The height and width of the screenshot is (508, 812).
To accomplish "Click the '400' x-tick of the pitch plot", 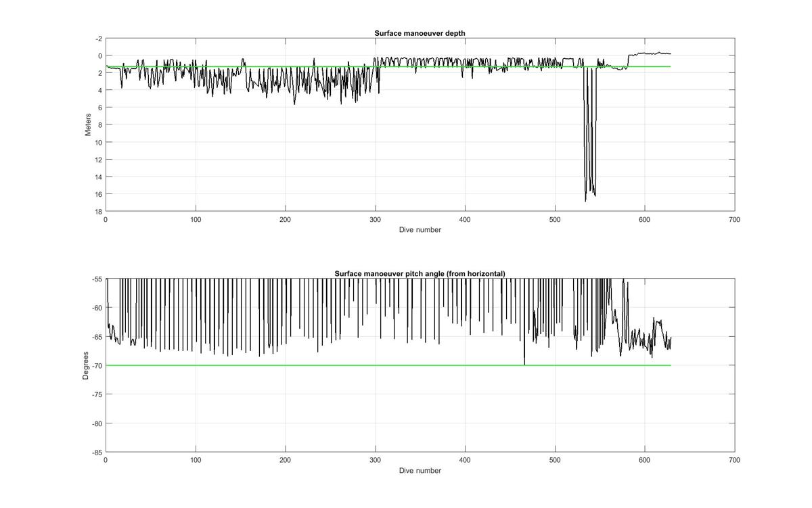I will 465,460.
